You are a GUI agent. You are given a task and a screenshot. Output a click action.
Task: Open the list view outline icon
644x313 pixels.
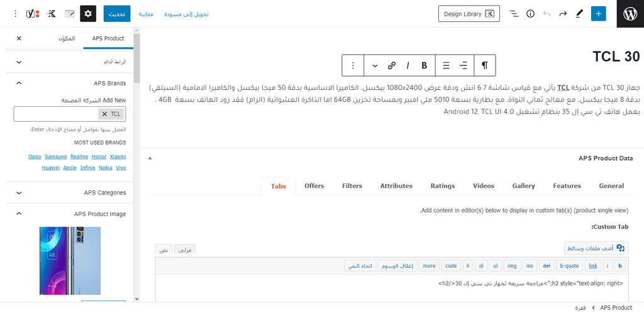pos(514,14)
